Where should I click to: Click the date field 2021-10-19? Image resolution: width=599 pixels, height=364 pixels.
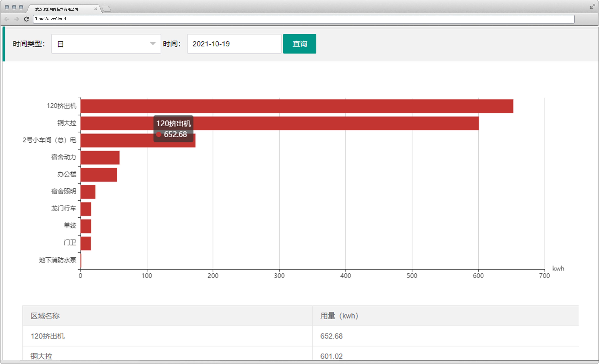coord(234,44)
